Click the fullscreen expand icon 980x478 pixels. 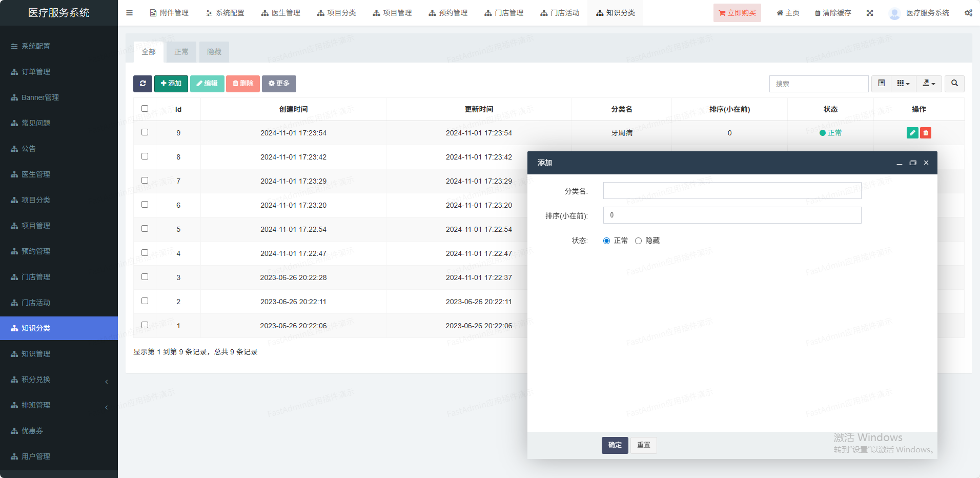(x=870, y=13)
